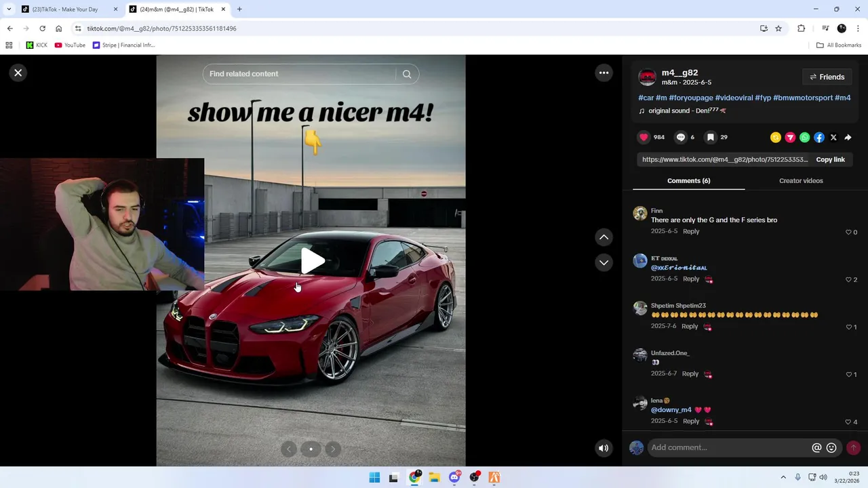868x488 pixels.
Task: Open the #bmwmotorsport hashtag
Action: pyautogui.click(x=803, y=98)
